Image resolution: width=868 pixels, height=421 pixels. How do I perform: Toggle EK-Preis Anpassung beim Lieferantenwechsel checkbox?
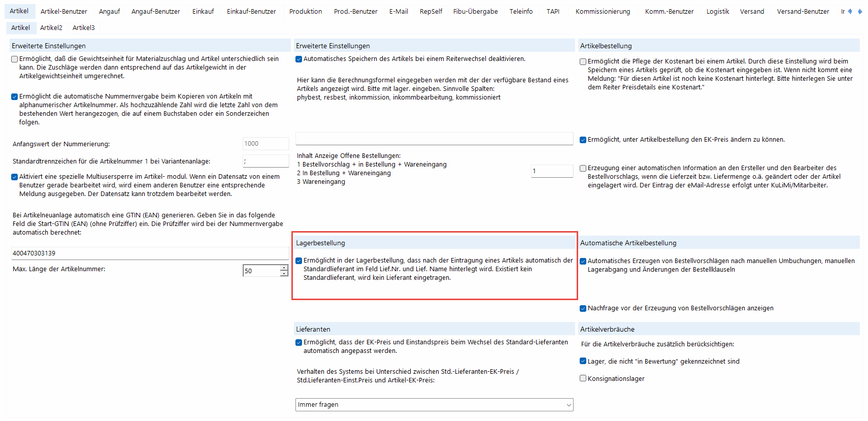(299, 342)
